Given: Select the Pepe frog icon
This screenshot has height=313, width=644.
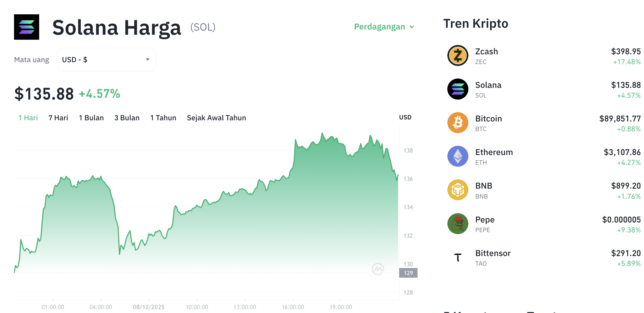Looking at the screenshot, I should tap(458, 224).
